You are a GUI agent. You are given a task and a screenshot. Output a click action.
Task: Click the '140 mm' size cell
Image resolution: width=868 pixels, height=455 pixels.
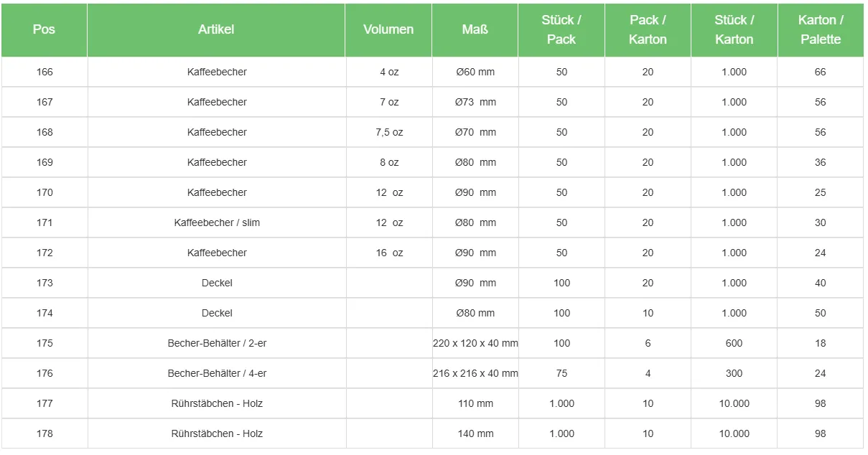click(x=475, y=433)
